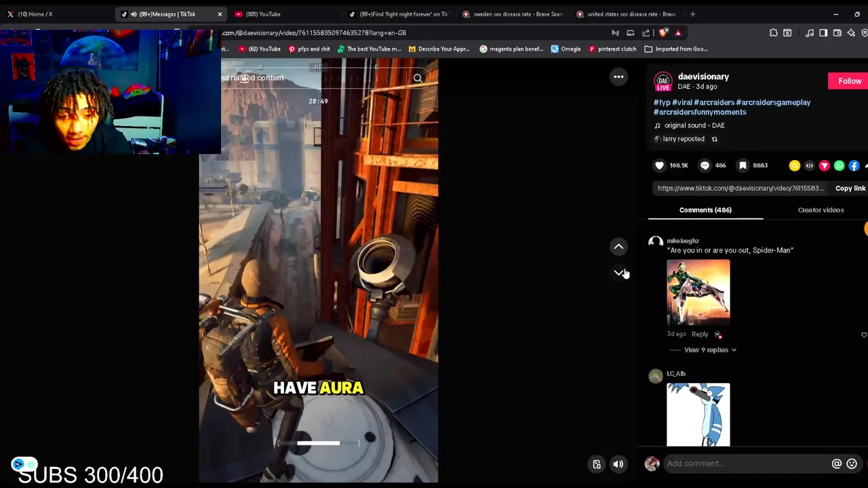Viewport: 868px width, 488px height.
Task: Open original sound - DAE
Action: pyautogui.click(x=694, y=125)
